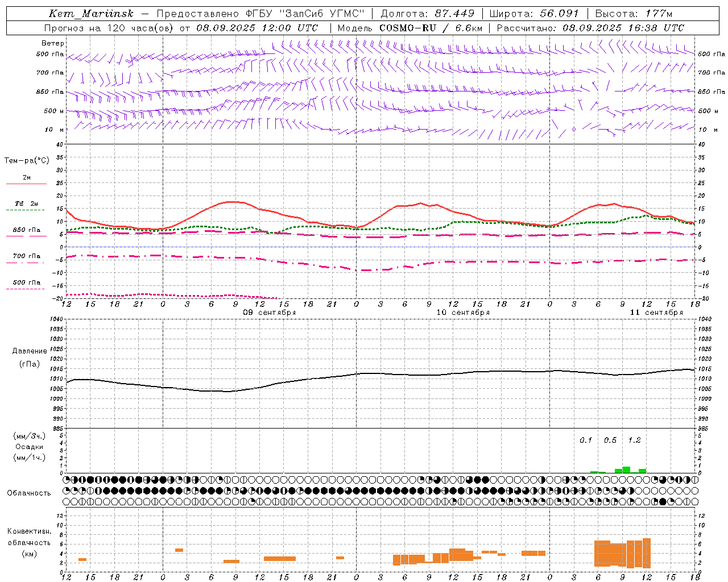Click the 'Осадки' precipitation label
Viewport: 728px width, 582px height.
click(30, 447)
